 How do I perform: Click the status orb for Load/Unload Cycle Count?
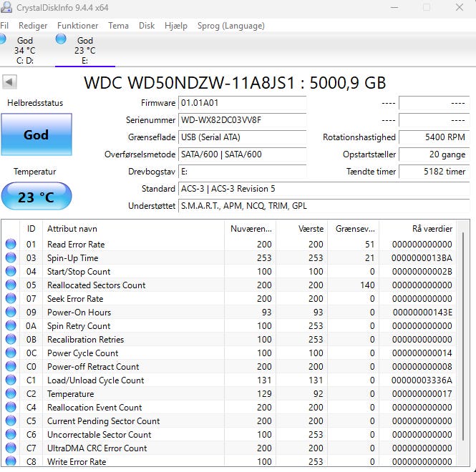[x=11, y=380]
